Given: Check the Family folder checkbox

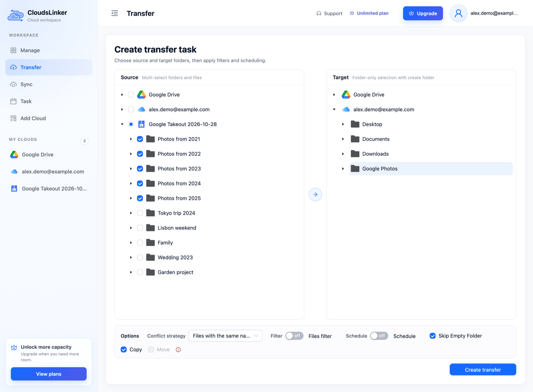Looking at the screenshot, I should coord(140,243).
